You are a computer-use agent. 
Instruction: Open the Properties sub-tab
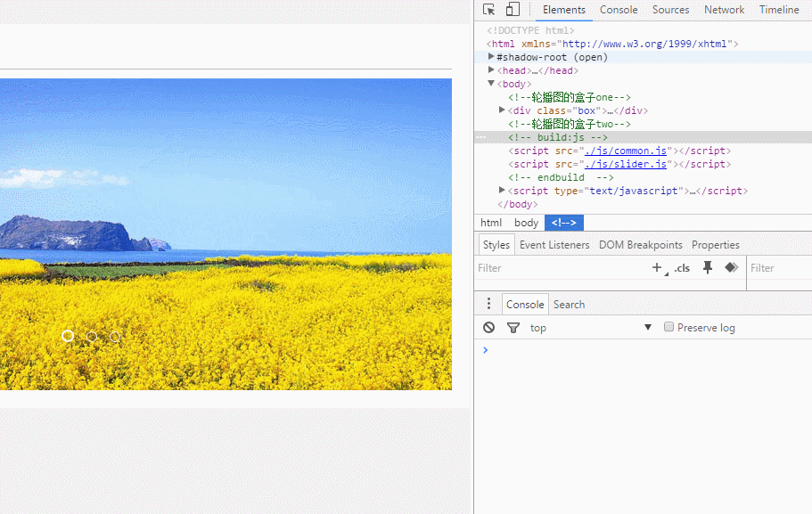715,245
